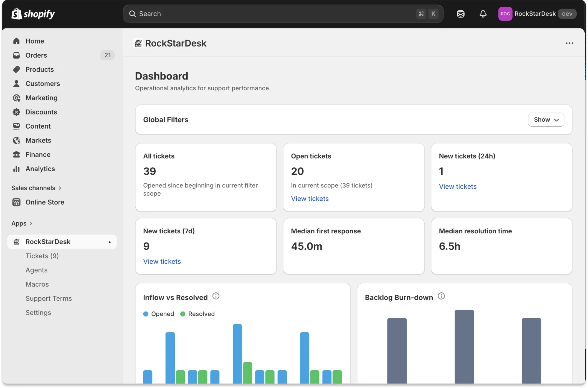Open the RockStarDesk Settings page

point(38,312)
